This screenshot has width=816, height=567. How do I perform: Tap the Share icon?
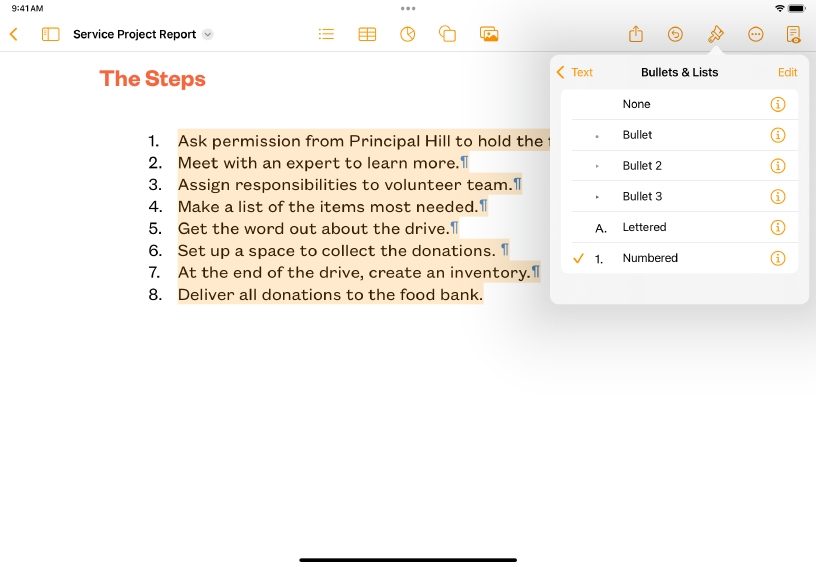click(x=636, y=34)
